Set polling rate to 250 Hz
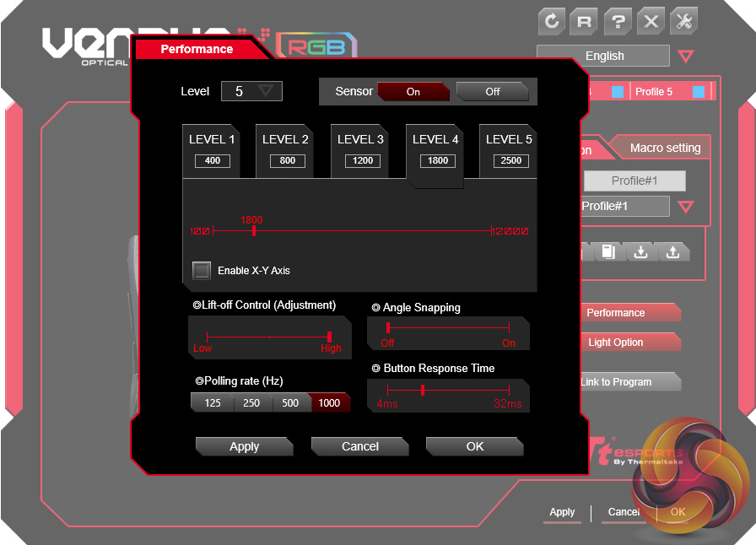Viewport: 756px width, 545px height. (251, 402)
